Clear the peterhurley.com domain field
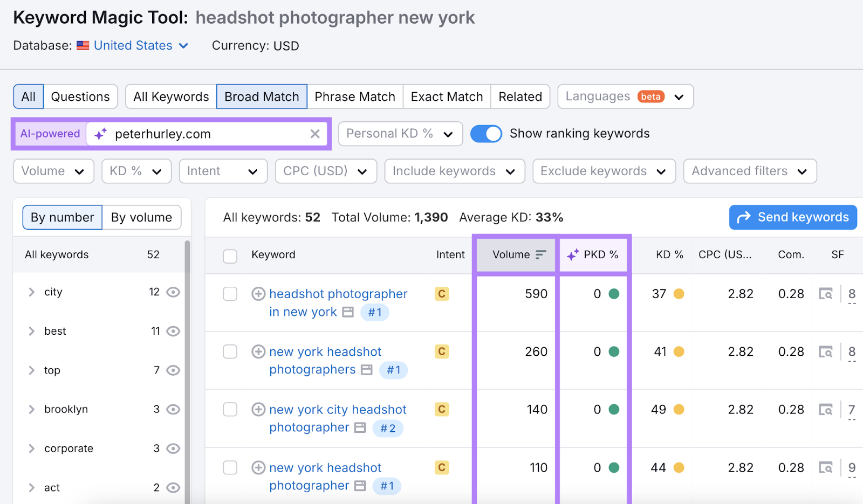Viewport: 863px width, 504px height. [315, 134]
